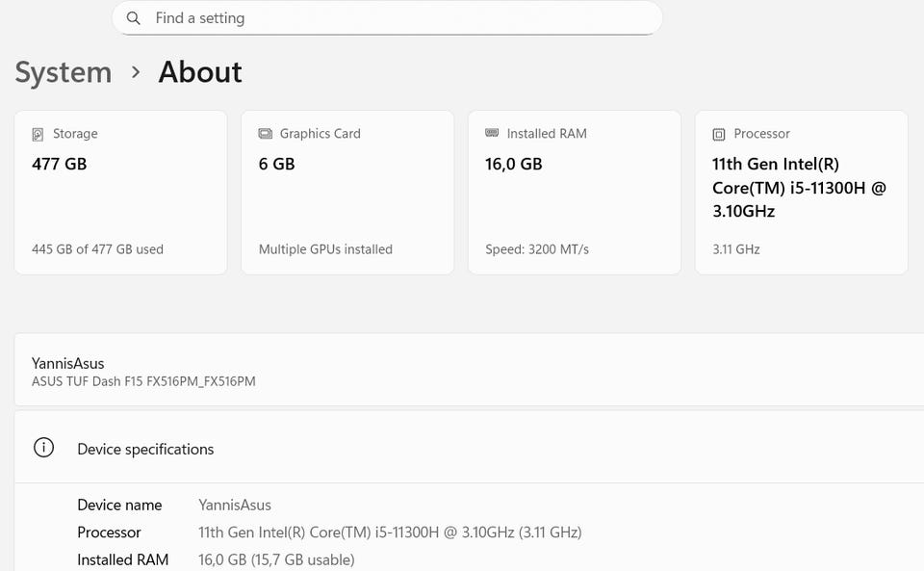
Task: Click the Installed RAM icon
Action: [x=492, y=134]
